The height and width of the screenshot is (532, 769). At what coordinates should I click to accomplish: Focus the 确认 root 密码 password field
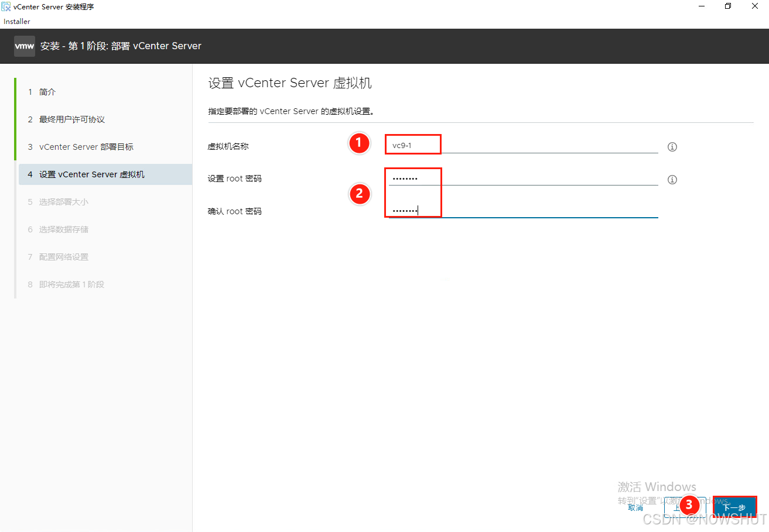[523, 211]
